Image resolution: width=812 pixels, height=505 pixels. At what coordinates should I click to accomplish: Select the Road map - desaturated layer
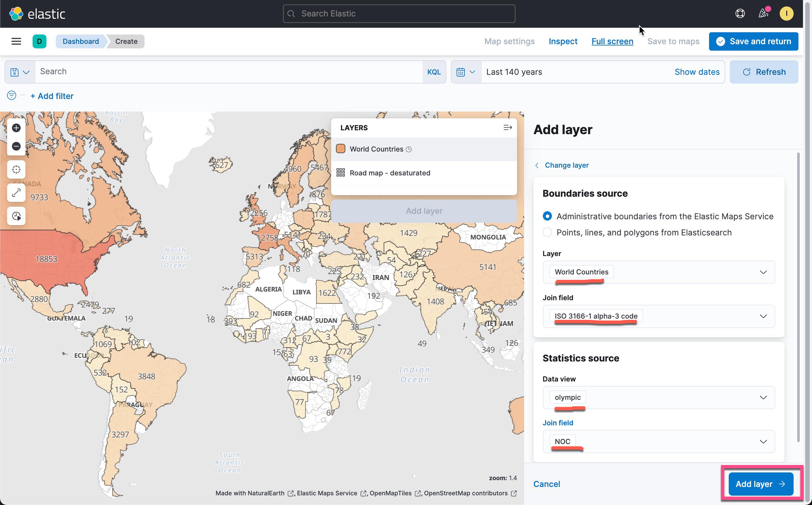coord(424,173)
